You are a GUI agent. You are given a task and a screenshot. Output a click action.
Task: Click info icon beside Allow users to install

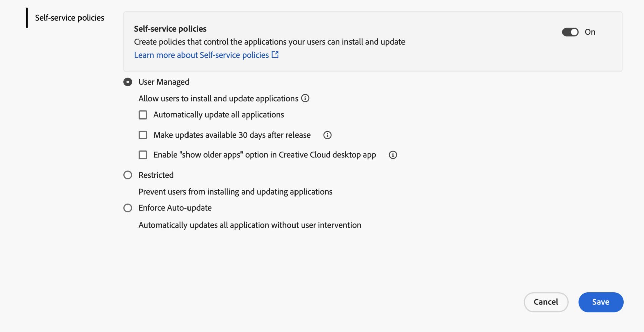305,98
